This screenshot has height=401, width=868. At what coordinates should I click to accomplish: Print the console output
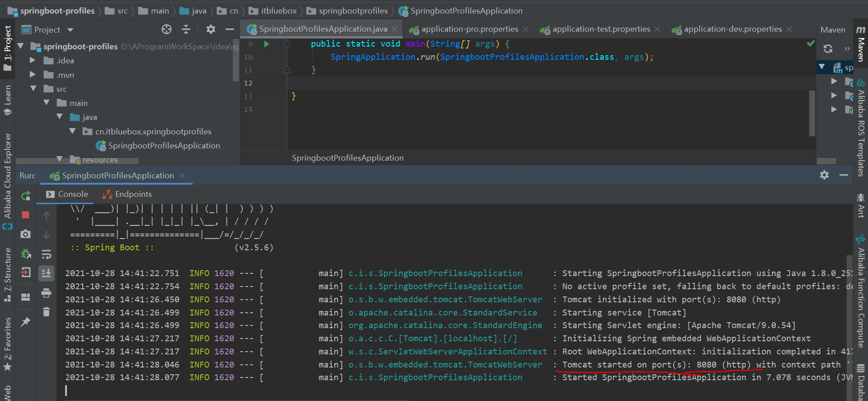click(46, 293)
